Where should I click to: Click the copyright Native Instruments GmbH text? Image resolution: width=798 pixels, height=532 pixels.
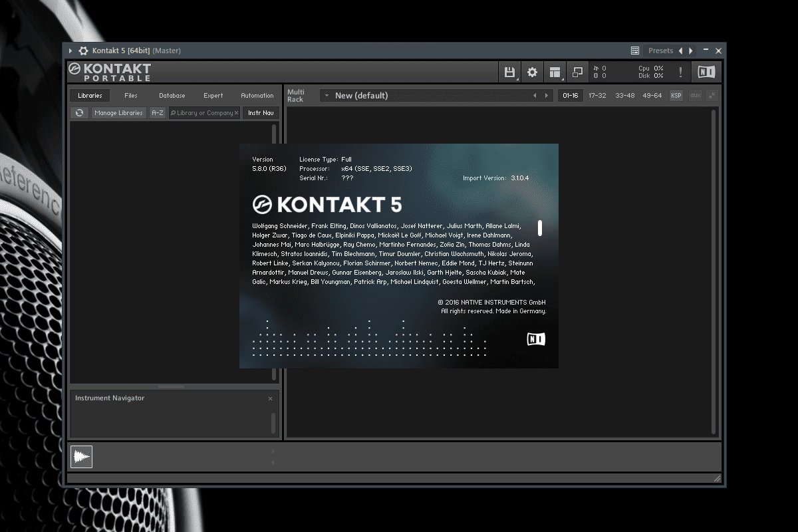(491, 302)
